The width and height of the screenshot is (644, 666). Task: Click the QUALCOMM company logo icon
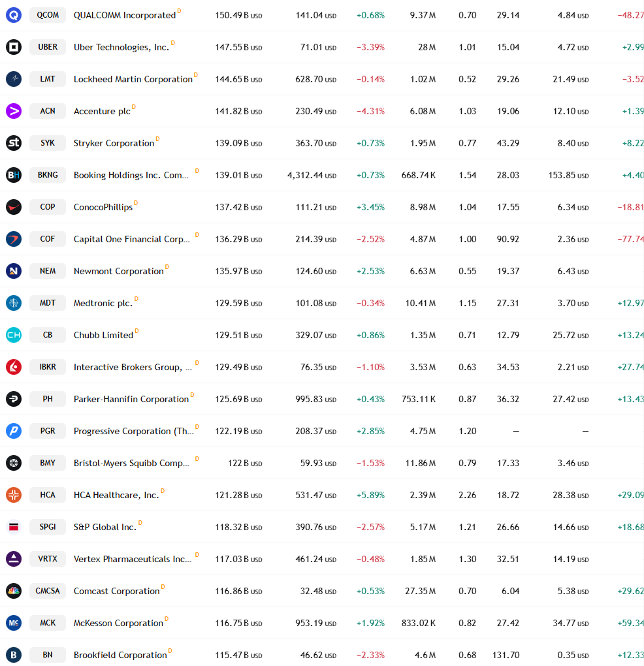coord(14,15)
